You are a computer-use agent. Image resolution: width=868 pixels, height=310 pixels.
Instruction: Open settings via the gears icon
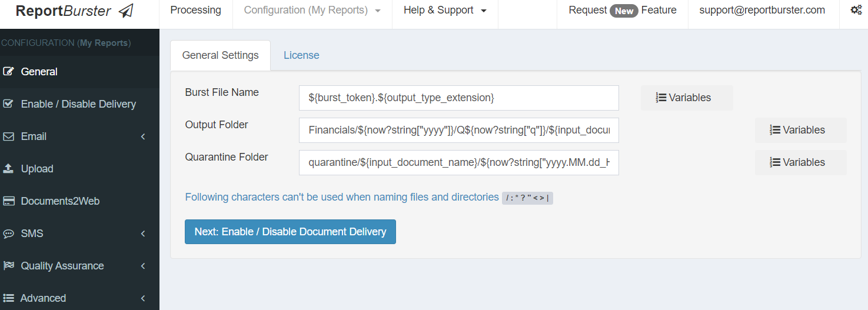point(856,10)
